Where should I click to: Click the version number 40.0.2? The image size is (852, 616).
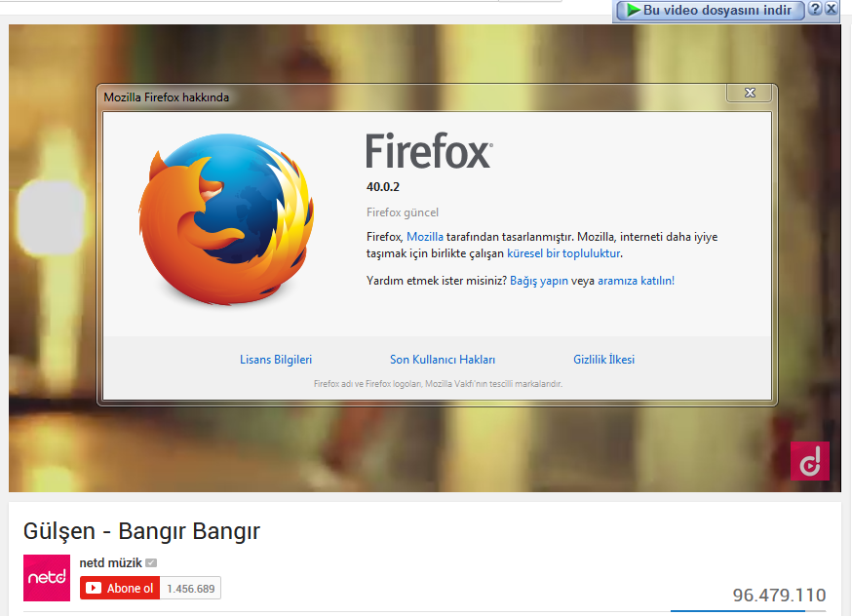tap(382, 187)
